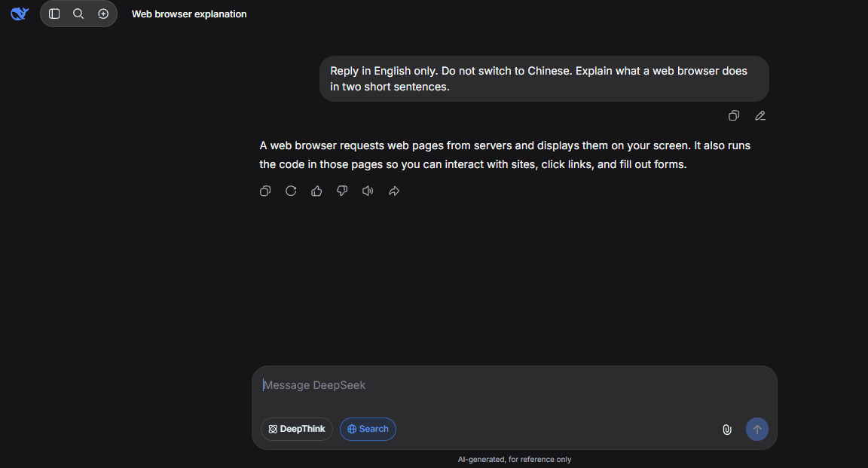
Task: Enable DeepThink mode
Action: click(x=297, y=430)
